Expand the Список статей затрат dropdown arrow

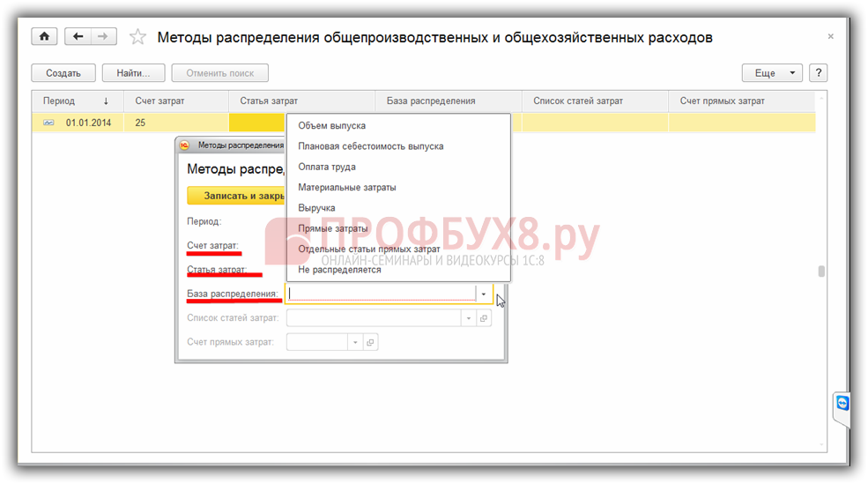468,318
